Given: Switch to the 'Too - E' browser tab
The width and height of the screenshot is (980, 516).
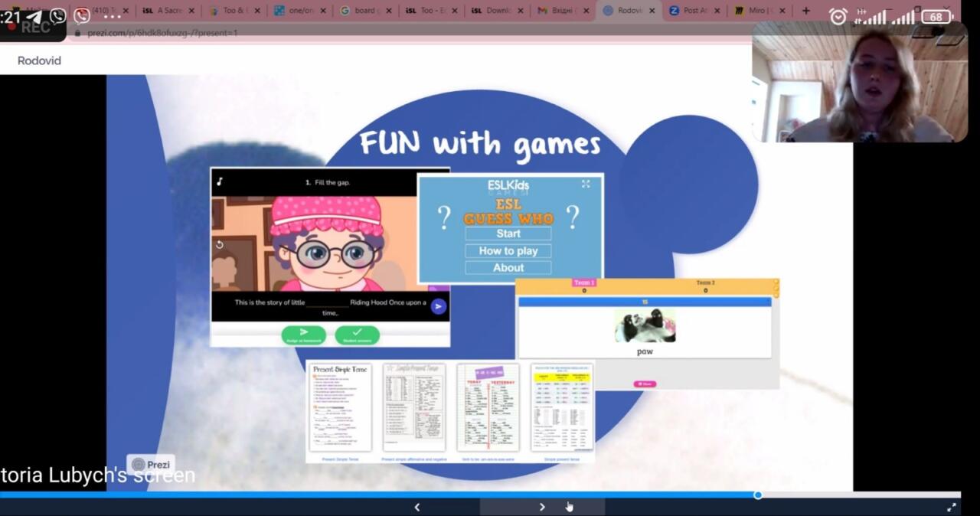Looking at the screenshot, I should tap(431, 11).
